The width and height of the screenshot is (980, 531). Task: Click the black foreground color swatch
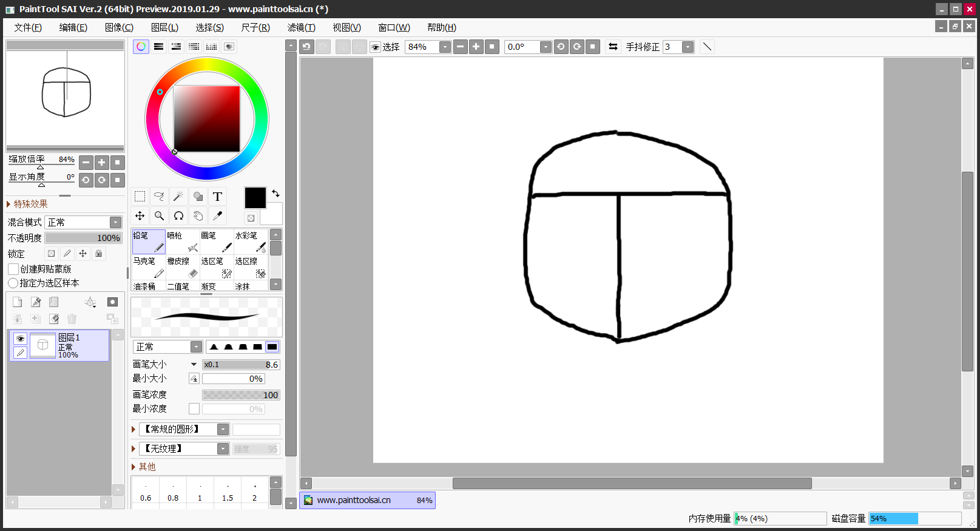255,198
